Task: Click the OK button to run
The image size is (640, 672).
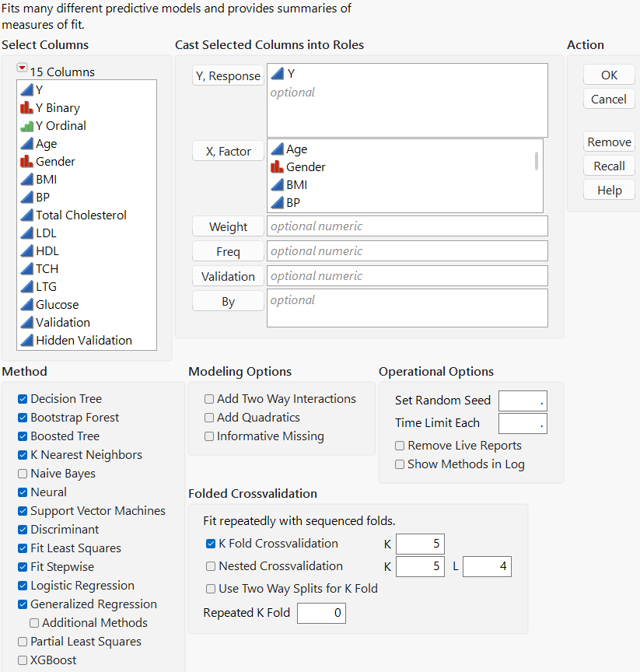Action: (x=609, y=75)
